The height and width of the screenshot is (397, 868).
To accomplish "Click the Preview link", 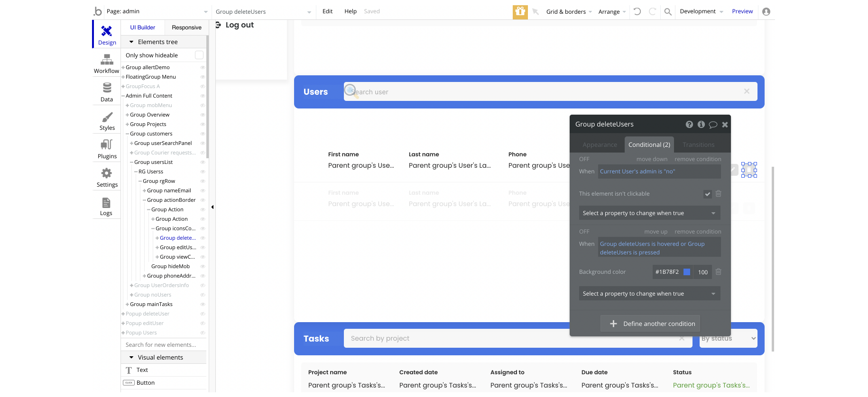I will (742, 11).
